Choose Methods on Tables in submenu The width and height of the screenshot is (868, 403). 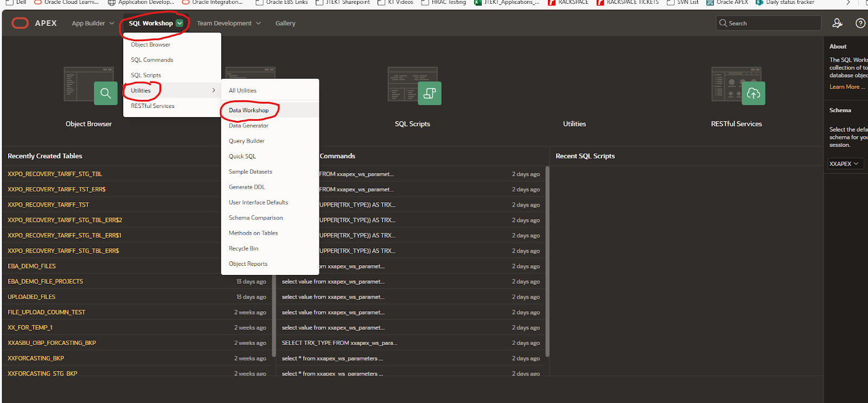[253, 233]
